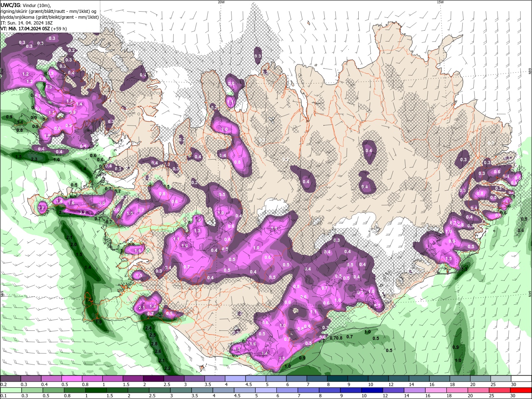The image size is (532, 399).
Task: Click the initial time 'Sun. 14. 04. 2024 18Z'
Action: (30, 23)
